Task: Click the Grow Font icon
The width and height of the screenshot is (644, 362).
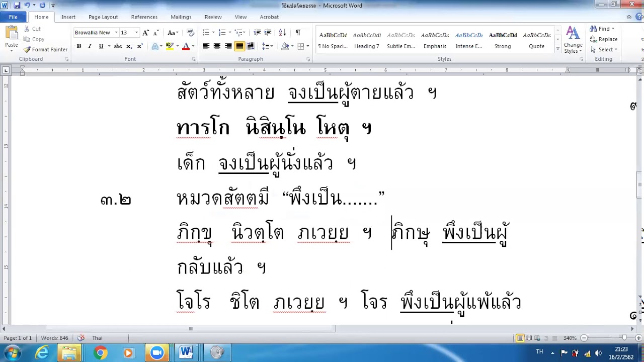Action: (145, 33)
